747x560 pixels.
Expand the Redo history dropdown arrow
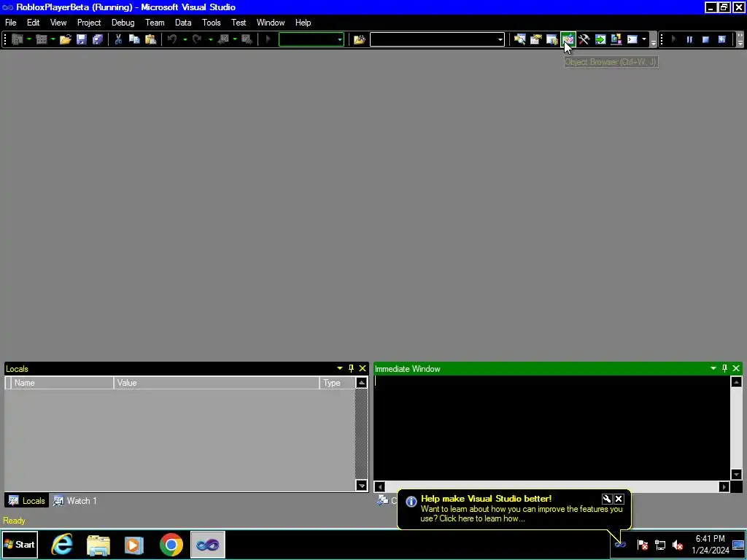point(210,39)
